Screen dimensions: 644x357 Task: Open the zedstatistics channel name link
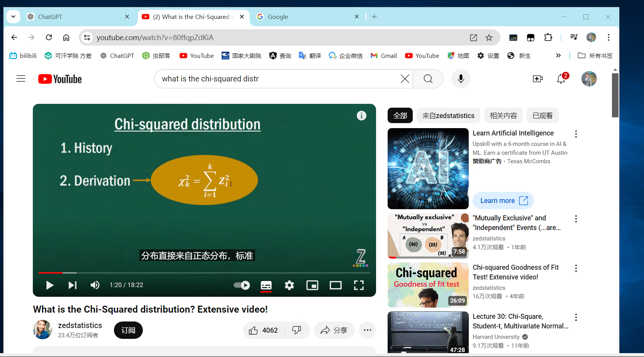point(80,325)
